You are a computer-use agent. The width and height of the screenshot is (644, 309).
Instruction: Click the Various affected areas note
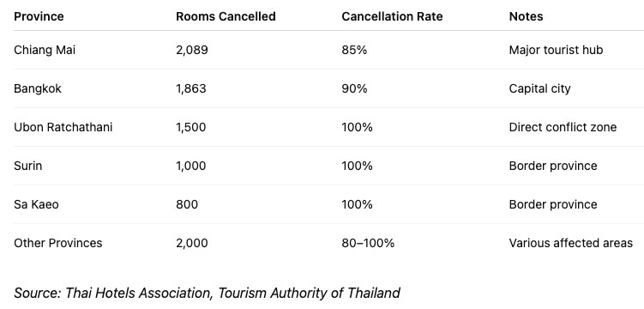[570, 243]
